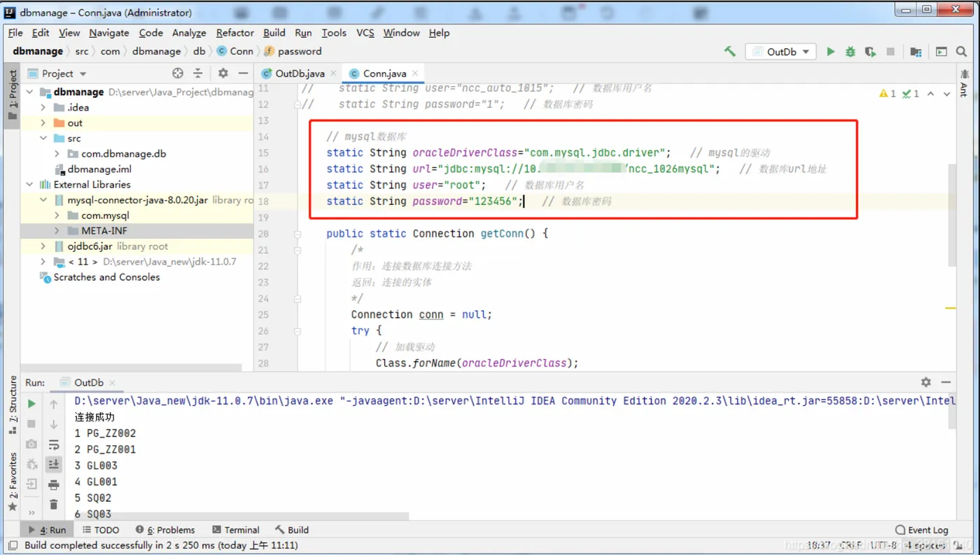Viewport: 980px width, 555px height.
Task: Click the Run console horizontal scrollbar
Action: coord(241,516)
